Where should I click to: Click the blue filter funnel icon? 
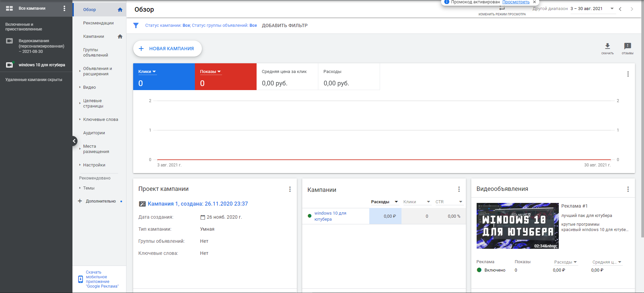click(x=136, y=25)
